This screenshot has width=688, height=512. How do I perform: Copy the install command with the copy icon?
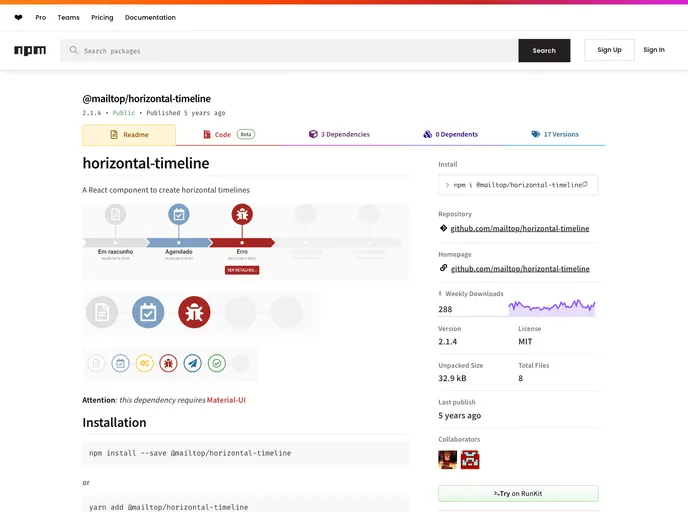pyautogui.click(x=585, y=184)
